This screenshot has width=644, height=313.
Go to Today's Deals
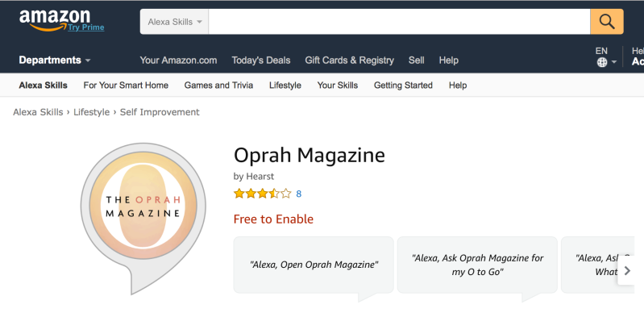pos(261,60)
